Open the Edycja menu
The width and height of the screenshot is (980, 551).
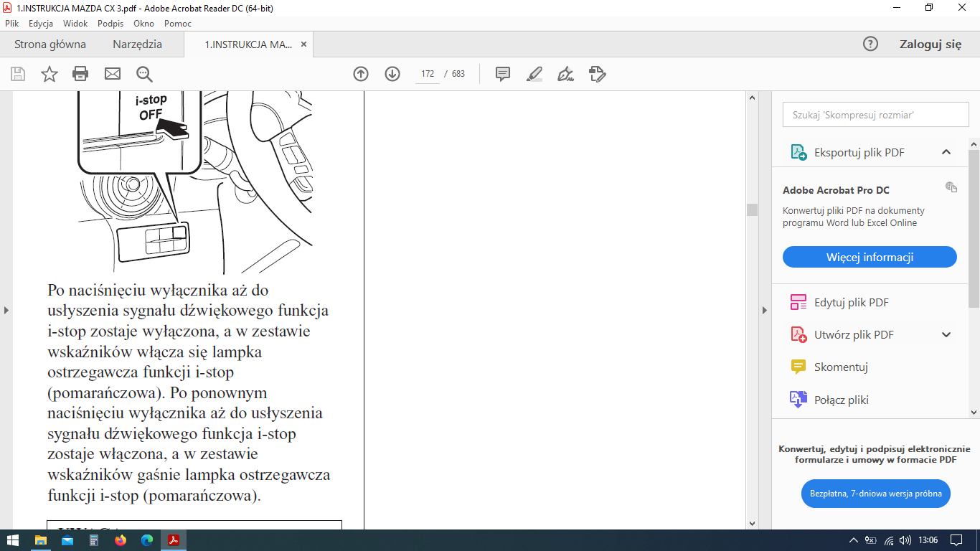pyautogui.click(x=41, y=24)
